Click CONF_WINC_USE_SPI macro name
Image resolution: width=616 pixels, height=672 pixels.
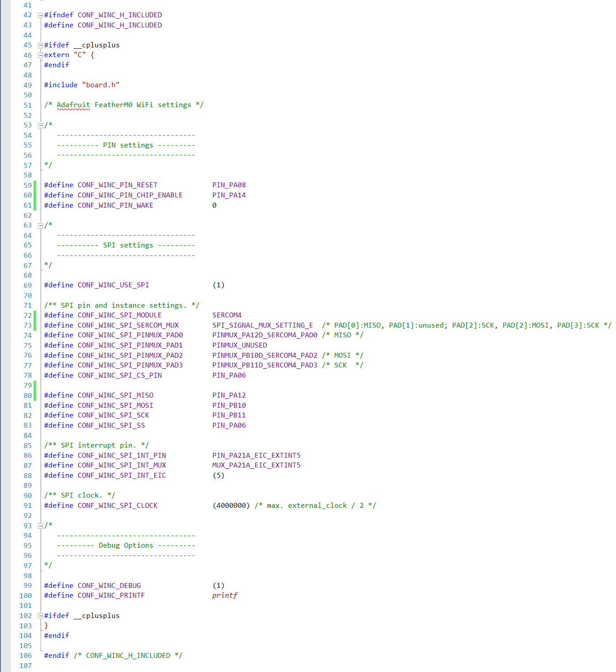click(x=113, y=285)
